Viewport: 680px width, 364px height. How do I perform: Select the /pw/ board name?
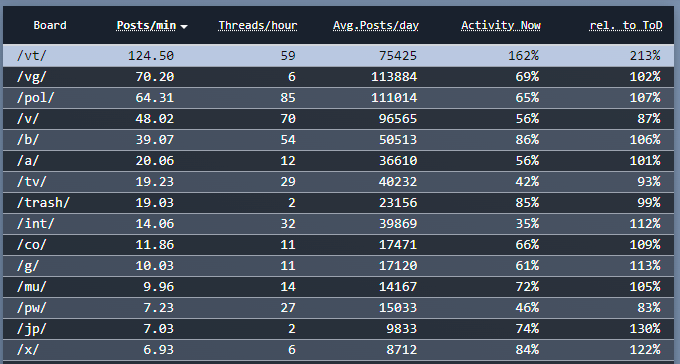(32, 308)
